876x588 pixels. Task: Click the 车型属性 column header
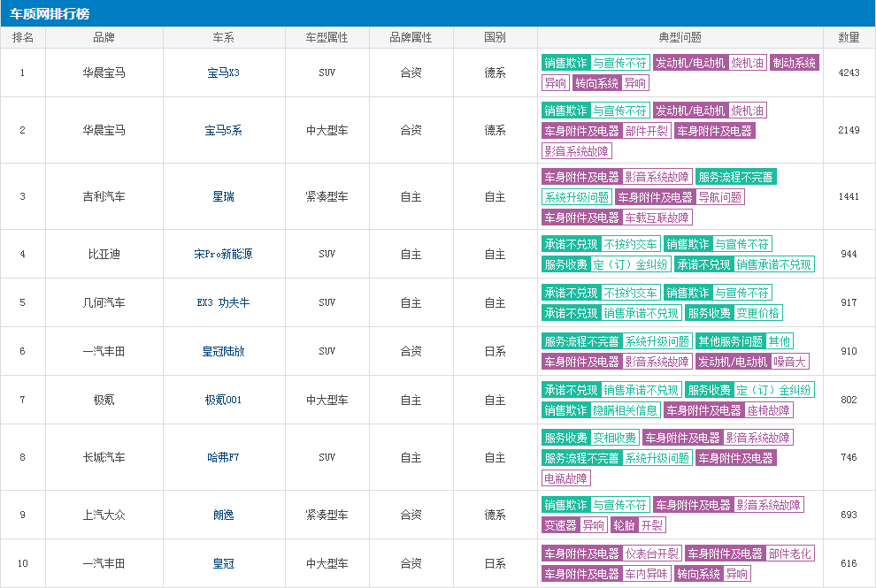[327, 37]
